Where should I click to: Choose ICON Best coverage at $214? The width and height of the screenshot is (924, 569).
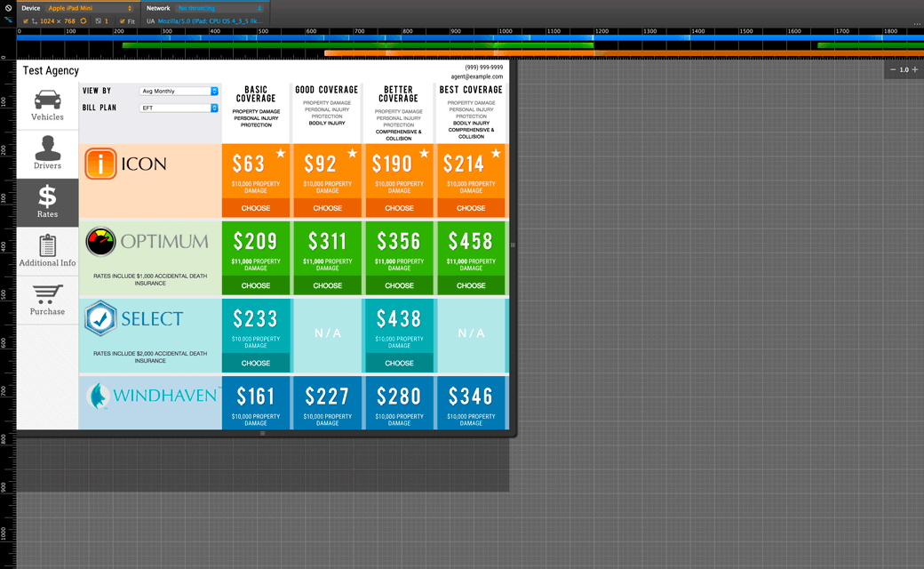click(x=472, y=208)
